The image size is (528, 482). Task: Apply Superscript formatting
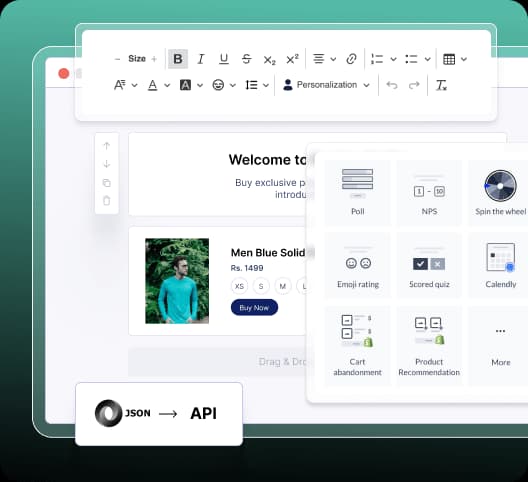tap(292, 59)
